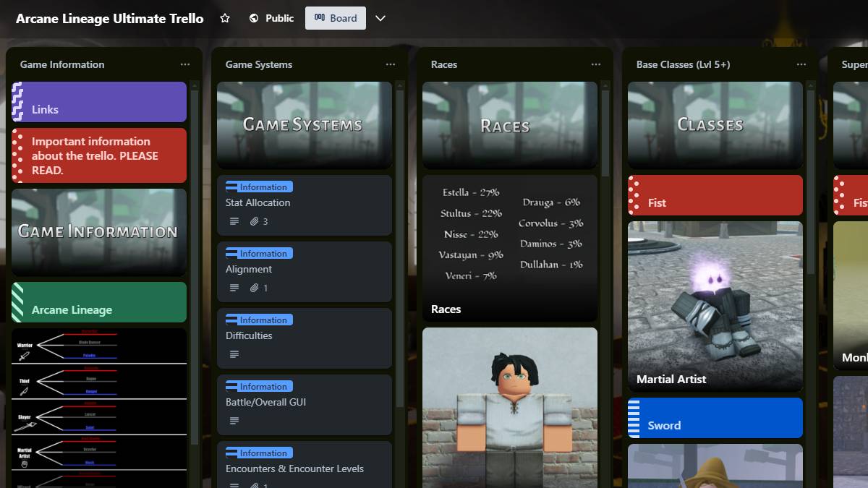Open list actions menu for Game Systems
Image resolution: width=868 pixels, height=488 pixels.
point(391,64)
